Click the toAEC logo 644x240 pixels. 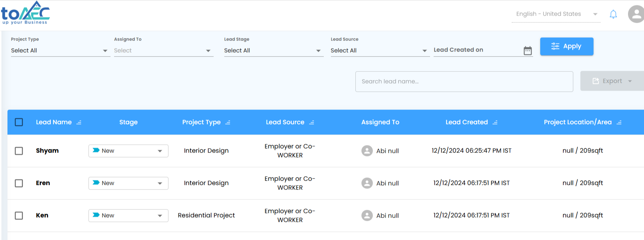pos(25,13)
